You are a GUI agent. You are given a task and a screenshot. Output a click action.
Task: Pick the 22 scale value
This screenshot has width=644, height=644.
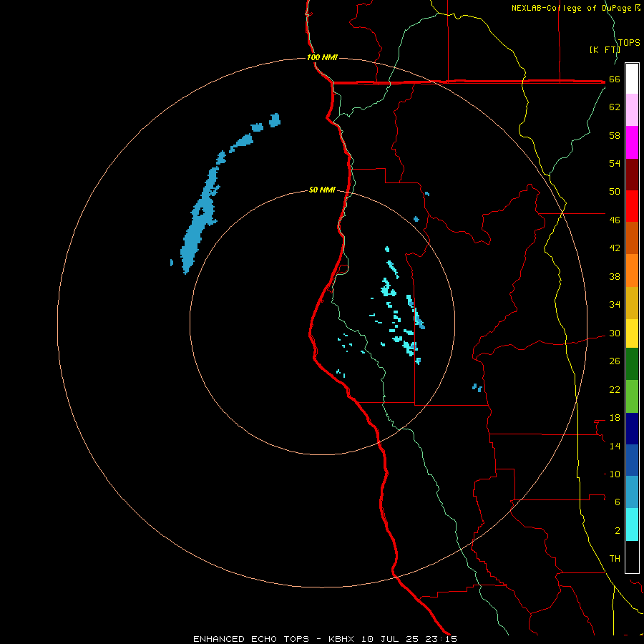coord(615,389)
